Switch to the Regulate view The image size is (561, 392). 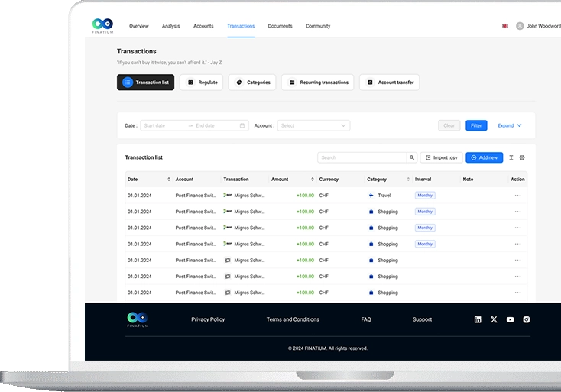(x=202, y=83)
